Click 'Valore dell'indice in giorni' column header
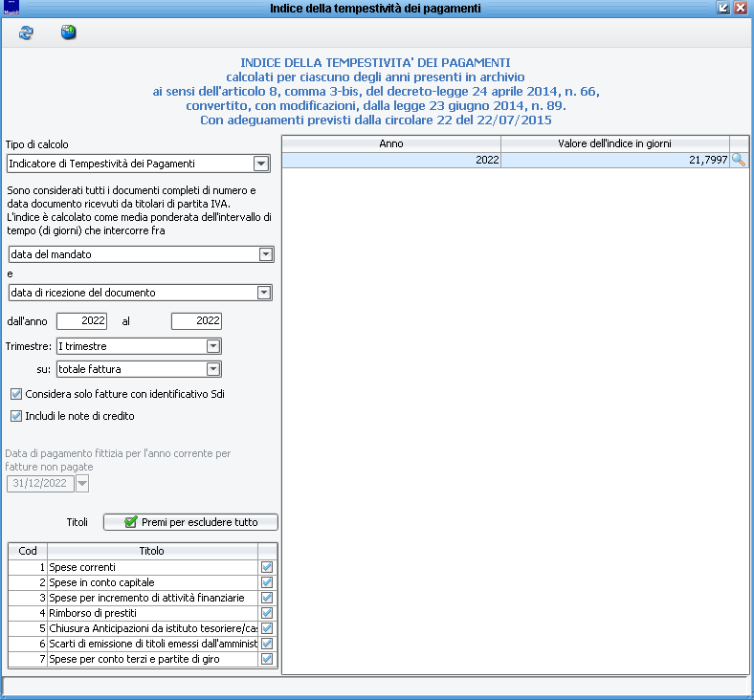The height and width of the screenshot is (700, 754). point(614,143)
